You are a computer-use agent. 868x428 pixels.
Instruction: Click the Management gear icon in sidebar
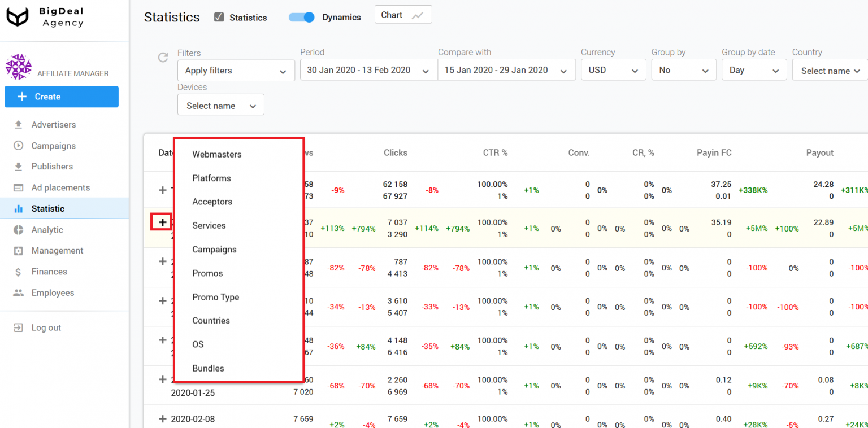[19, 251]
